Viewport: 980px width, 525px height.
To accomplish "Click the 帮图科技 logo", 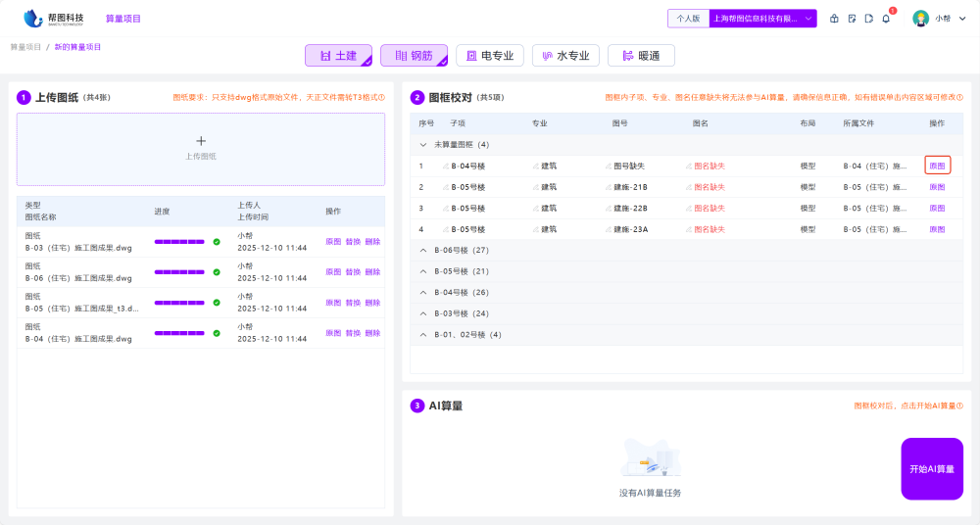I will pyautogui.click(x=55, y=19).
